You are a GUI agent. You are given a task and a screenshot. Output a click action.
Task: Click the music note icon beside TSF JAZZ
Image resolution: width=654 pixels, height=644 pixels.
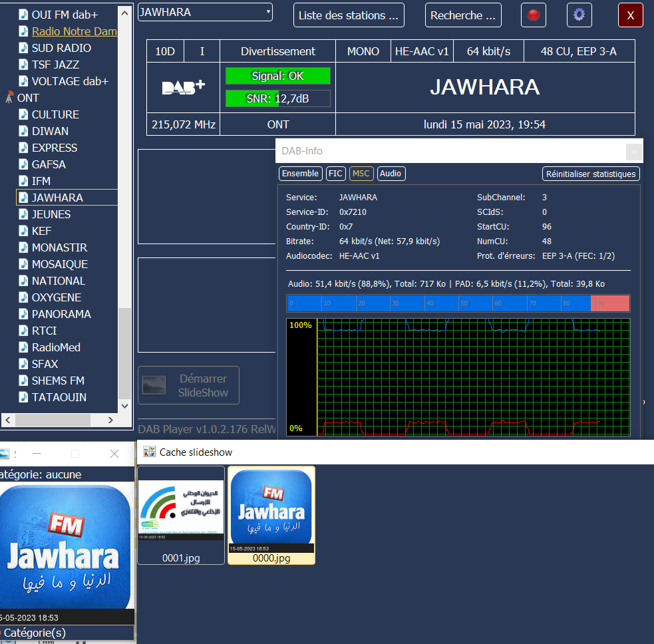(x=23, y=65)
